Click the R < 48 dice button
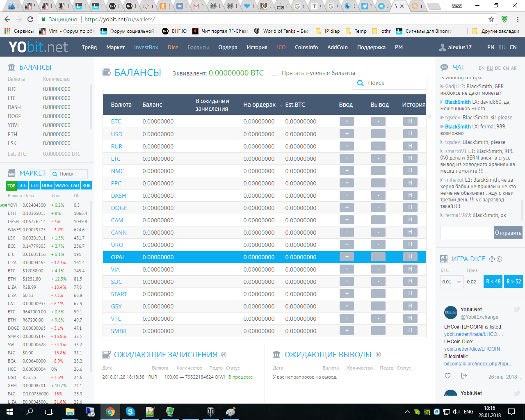The height and width of the screenshot is (420, 525). click(493, 281)
